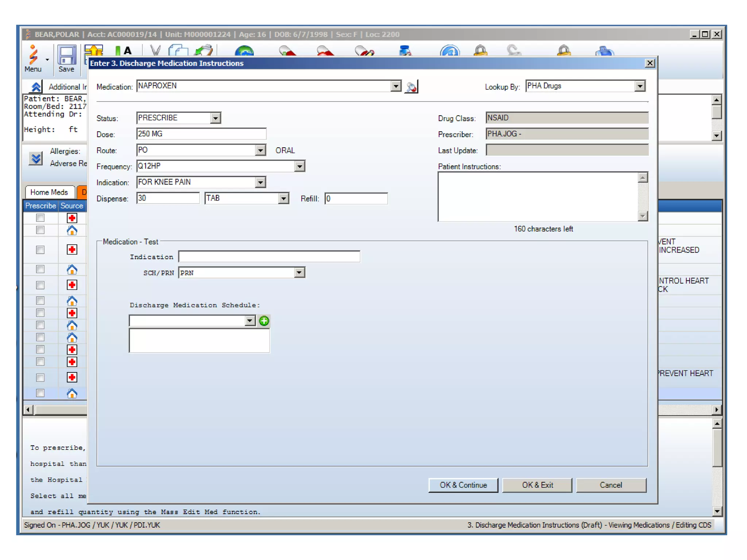Switch to the Home Meds tab
This screenshot has width=747, height=560.
pyautogui.click(x=49, y=192)
